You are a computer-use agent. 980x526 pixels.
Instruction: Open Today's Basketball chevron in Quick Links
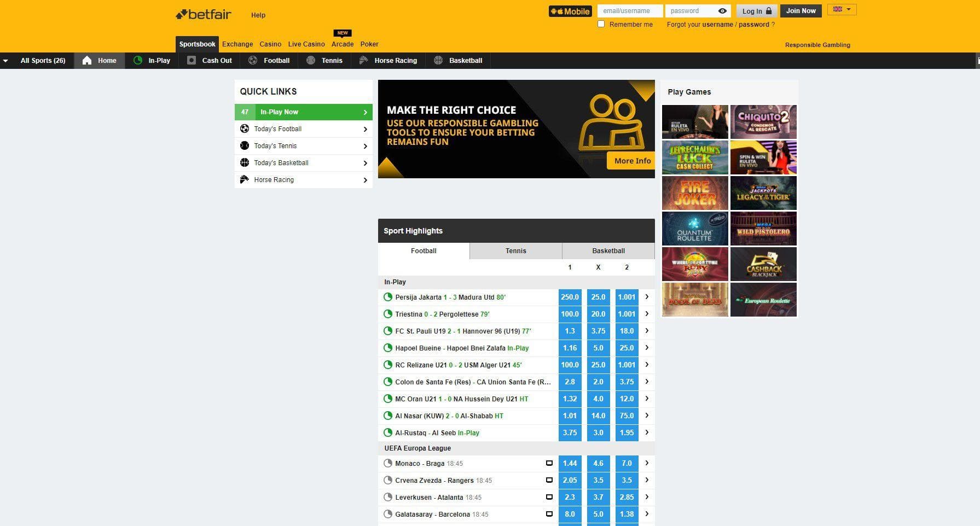[365, 163]
